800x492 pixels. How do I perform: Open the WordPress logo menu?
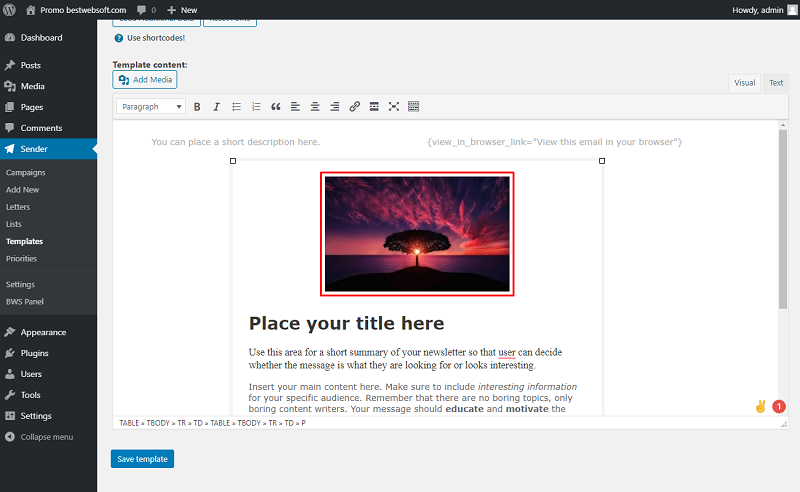(9, 10)
